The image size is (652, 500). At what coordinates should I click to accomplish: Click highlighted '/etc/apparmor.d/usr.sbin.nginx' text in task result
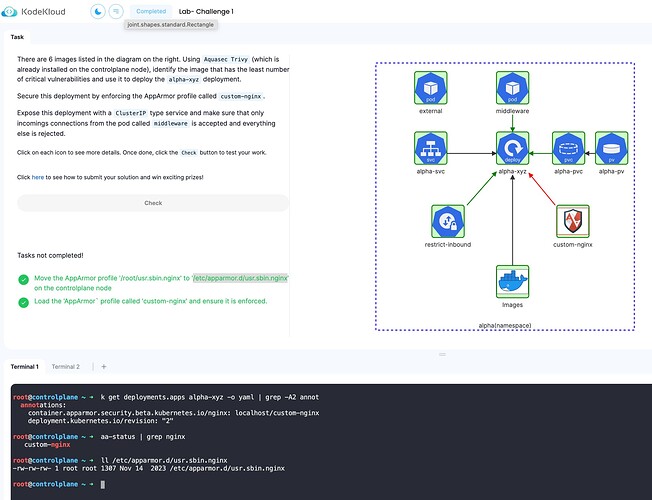tap(240, 278)
